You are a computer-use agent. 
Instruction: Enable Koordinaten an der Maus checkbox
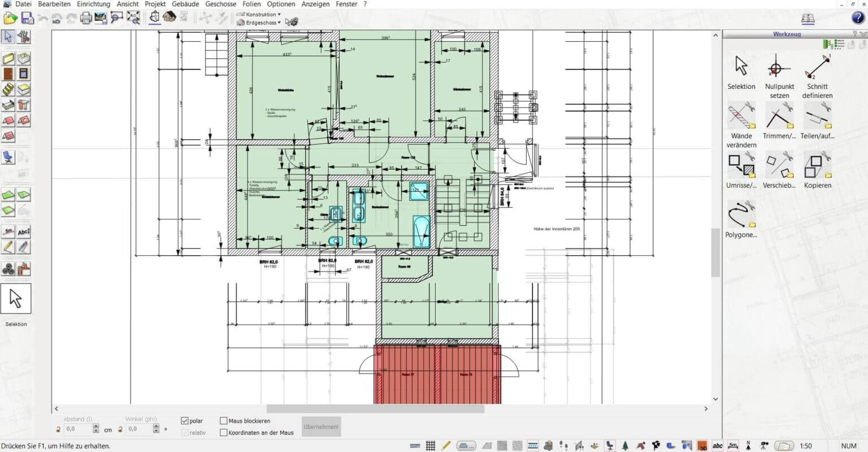223,433
